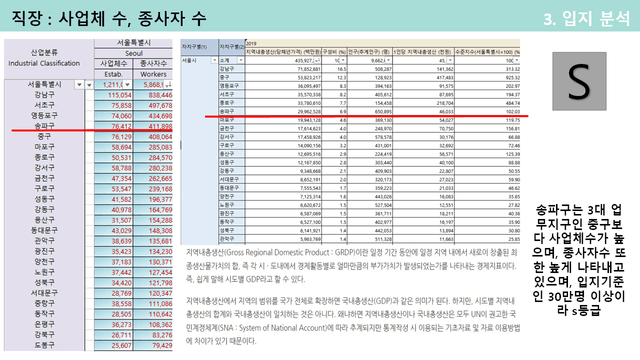The image size is (640, 360).
Task: Open filter dropdown in 1인당 지역내총생산 column
Action: tap(450, 60)
